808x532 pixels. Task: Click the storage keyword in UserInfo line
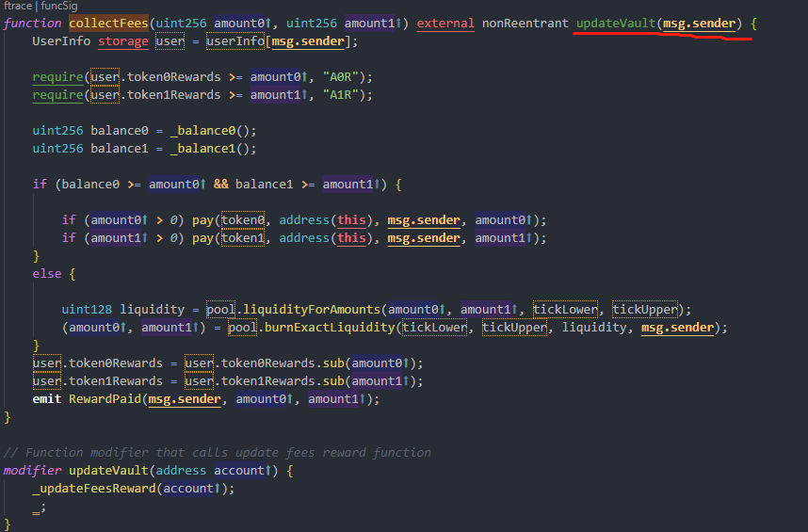[123, 41]
